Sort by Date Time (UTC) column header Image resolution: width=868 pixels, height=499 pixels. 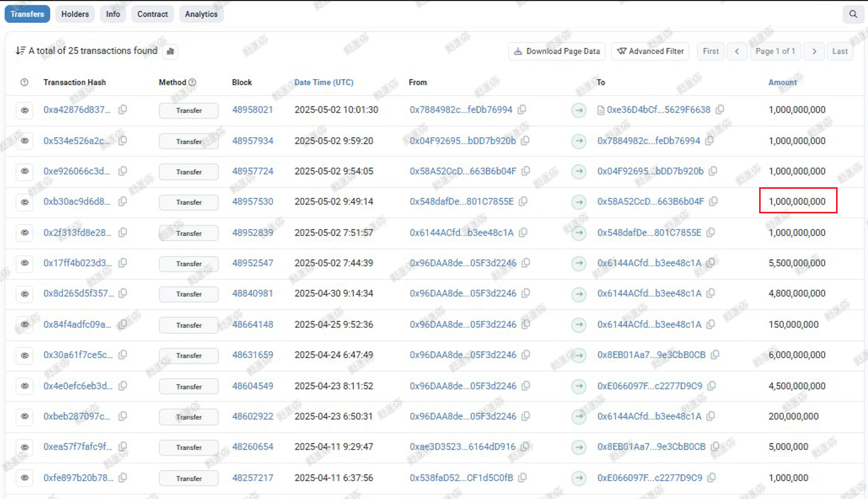(x=324, y=82)
